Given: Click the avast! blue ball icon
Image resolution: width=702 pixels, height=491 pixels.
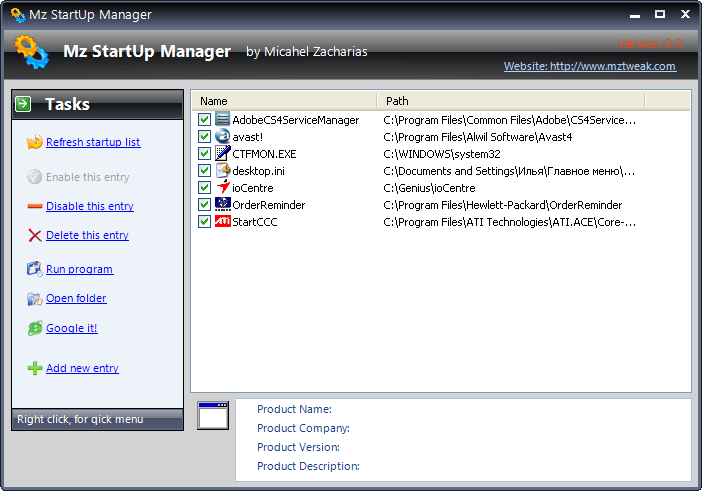Looking at the screenshot, I should coord(222,136).
